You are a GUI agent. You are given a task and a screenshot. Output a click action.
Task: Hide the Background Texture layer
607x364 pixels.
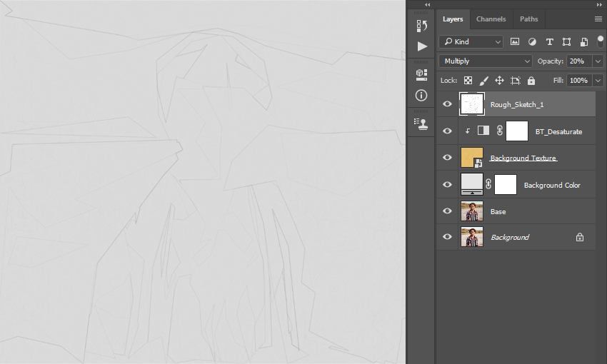click(x=447, y=157)
